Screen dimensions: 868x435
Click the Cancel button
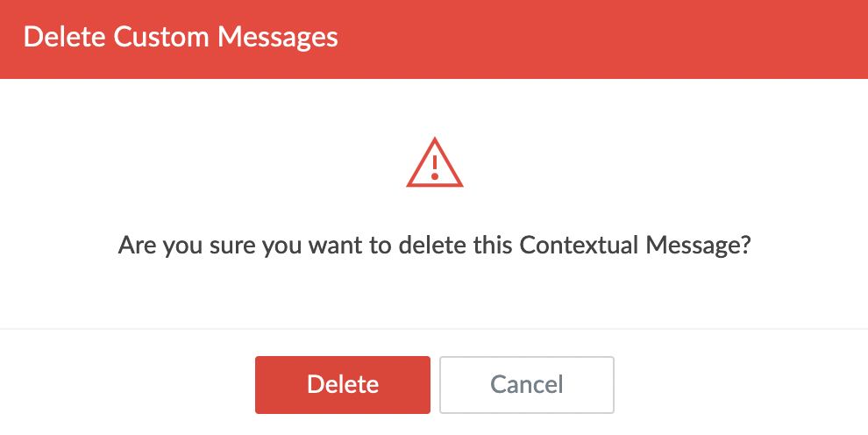click(527, 385)
